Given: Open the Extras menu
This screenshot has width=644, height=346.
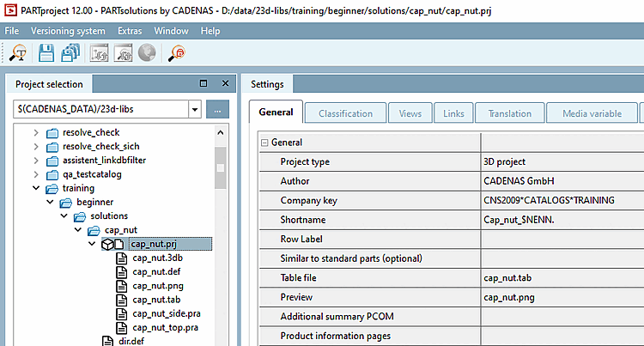Looking at the screenshot, I should (130, 31).
